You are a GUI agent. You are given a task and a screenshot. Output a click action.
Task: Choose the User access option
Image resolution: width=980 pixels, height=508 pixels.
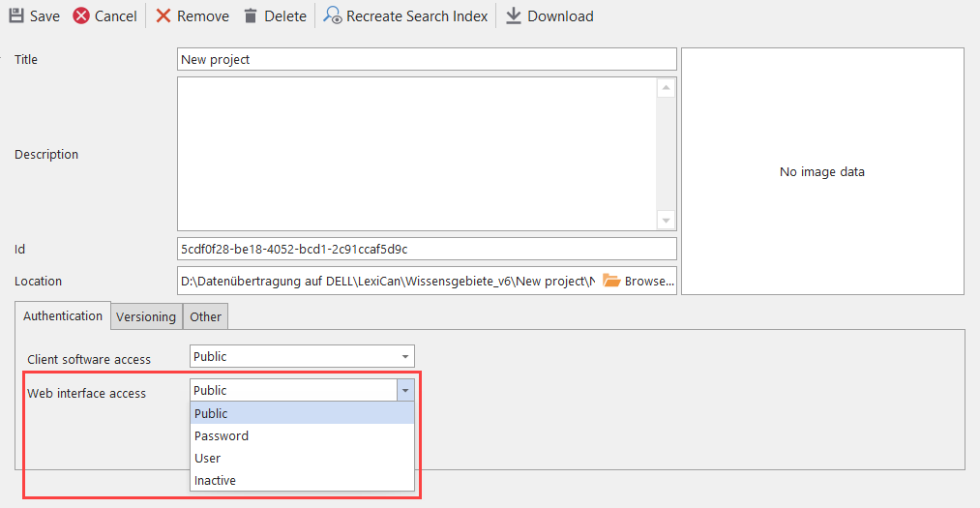(207, 458)
